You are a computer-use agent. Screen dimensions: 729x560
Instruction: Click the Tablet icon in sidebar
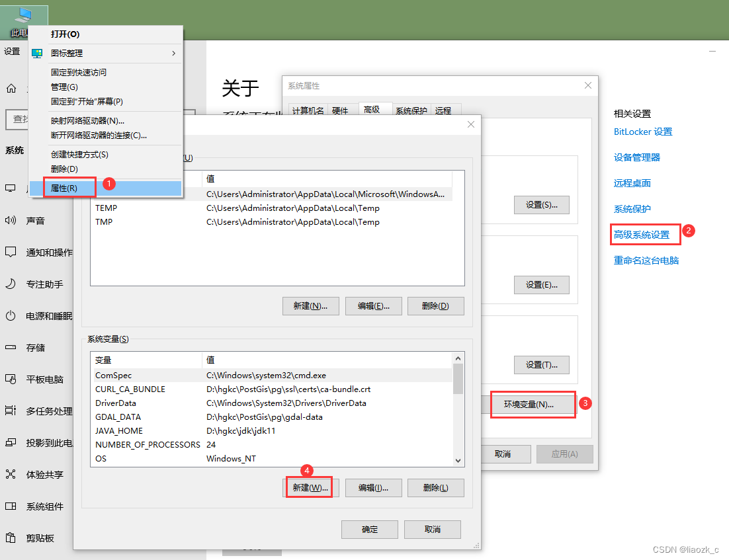pyautogui.click(x=10, y=380)
